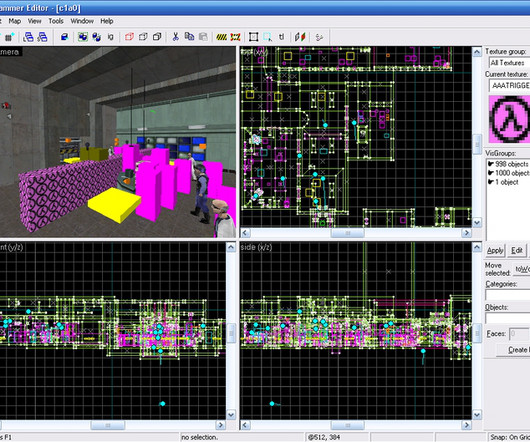Viewport: 530px width, 442px height.
Task: Click top view scrollbar left arrow
Action: [x=245, y=233]
